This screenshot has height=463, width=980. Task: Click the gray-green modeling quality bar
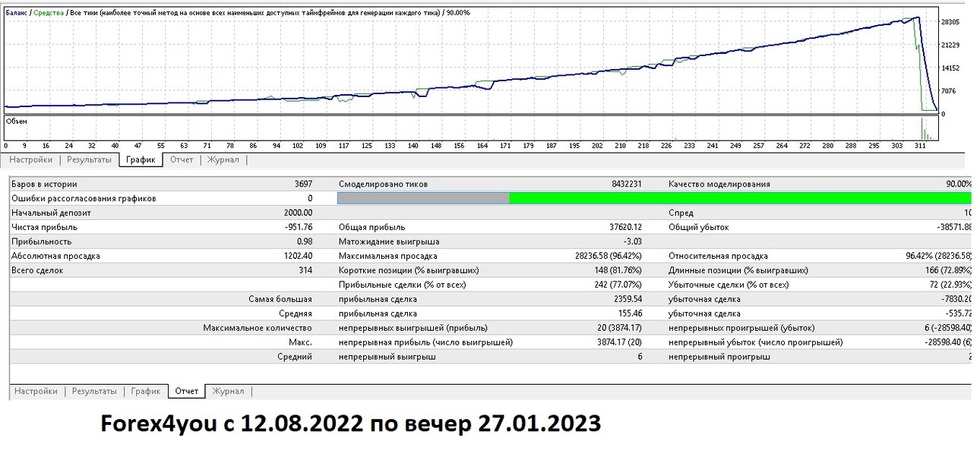654,198
